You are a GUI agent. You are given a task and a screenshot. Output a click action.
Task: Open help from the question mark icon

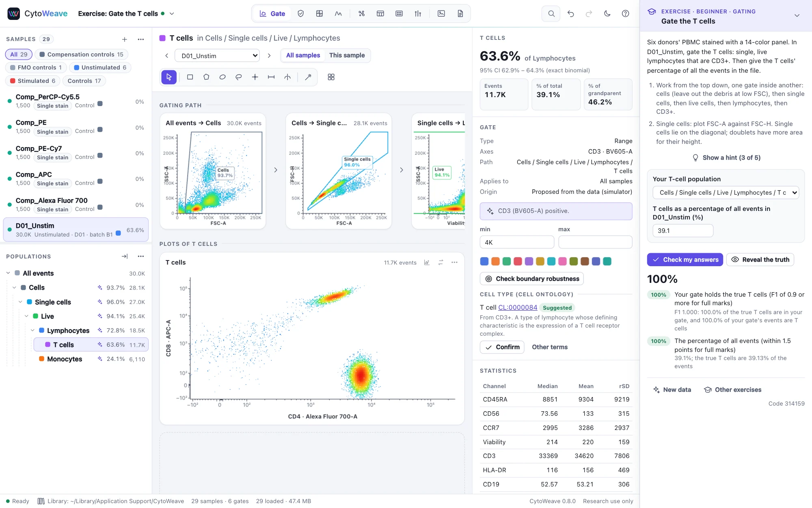[x=625, y=13]
